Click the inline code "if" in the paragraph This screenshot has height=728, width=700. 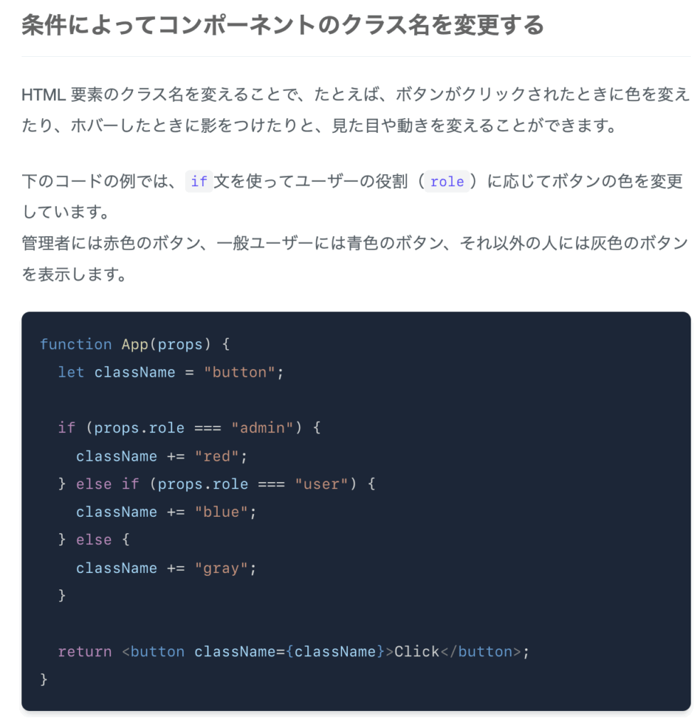(x=198, y=181)
